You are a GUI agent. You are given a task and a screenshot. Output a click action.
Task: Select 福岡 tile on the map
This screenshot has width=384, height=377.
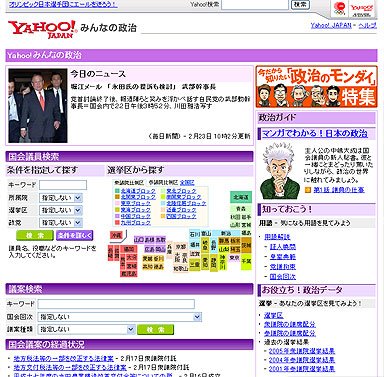(129, 249)
